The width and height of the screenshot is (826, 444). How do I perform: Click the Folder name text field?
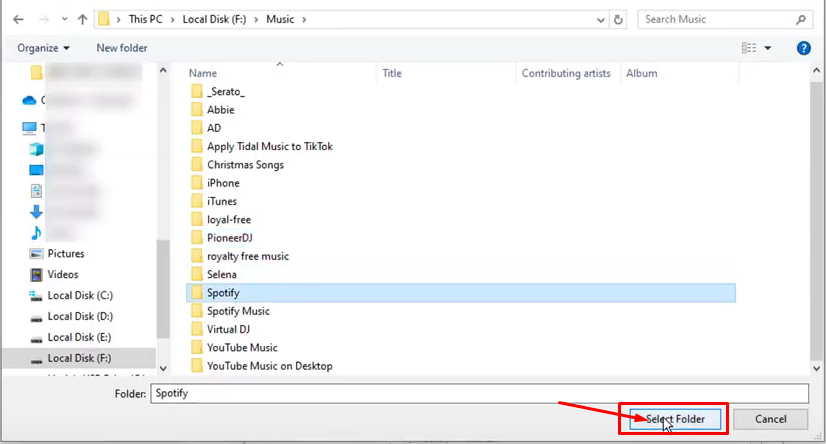(479, 393)
